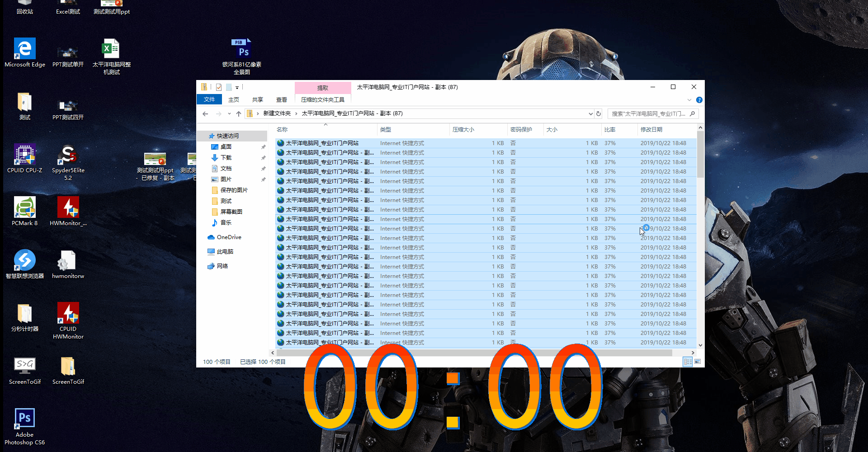
Task: Click the first file 太平洋电脑网_专业IT门户网站
Action: (486, 143)
